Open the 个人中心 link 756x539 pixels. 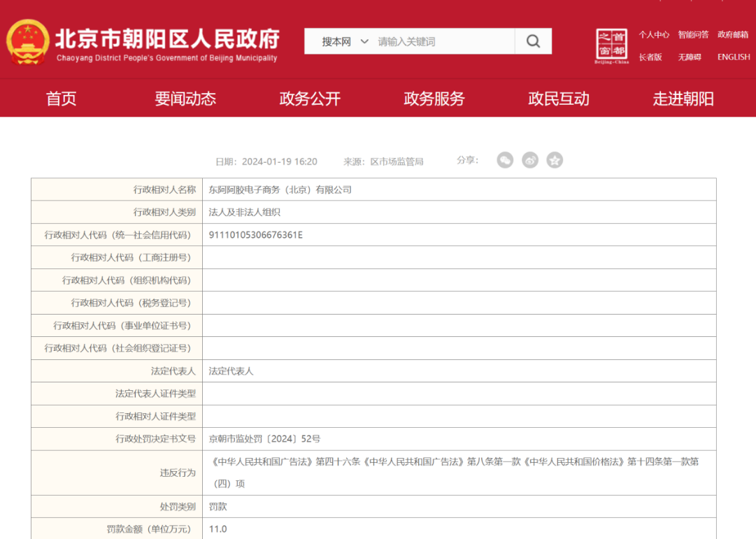(x=654, y=34)
